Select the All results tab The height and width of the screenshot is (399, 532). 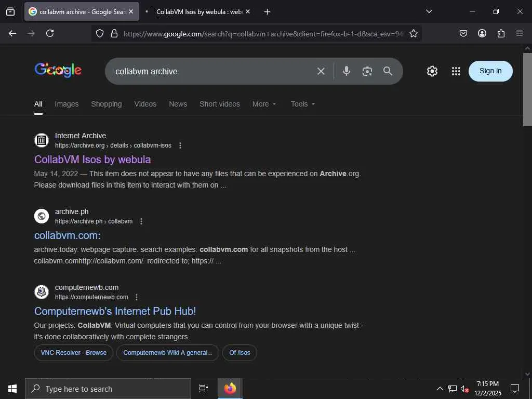[38, 104]
